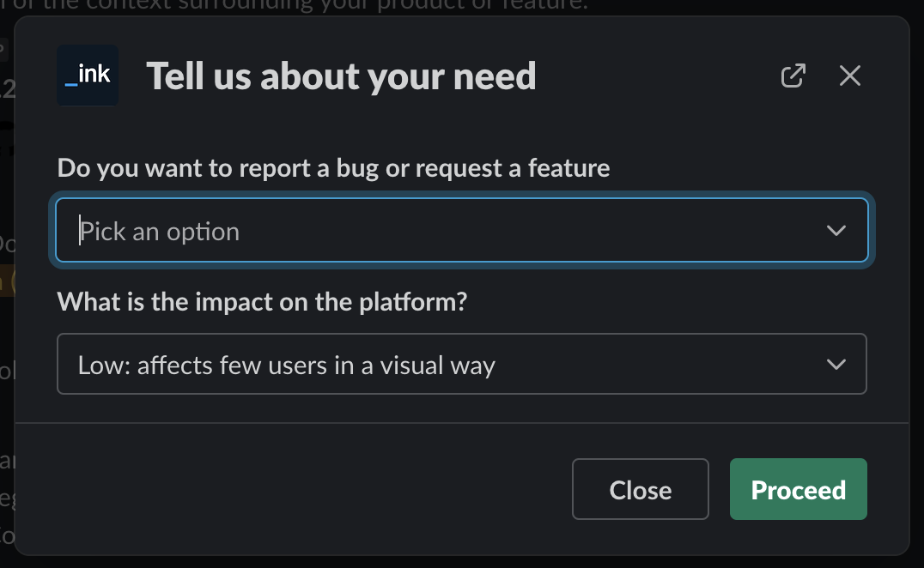The image size is (924, 568).
Task: Click the text cursor in the focused dropdown
Action: click(x=81, y=231)
